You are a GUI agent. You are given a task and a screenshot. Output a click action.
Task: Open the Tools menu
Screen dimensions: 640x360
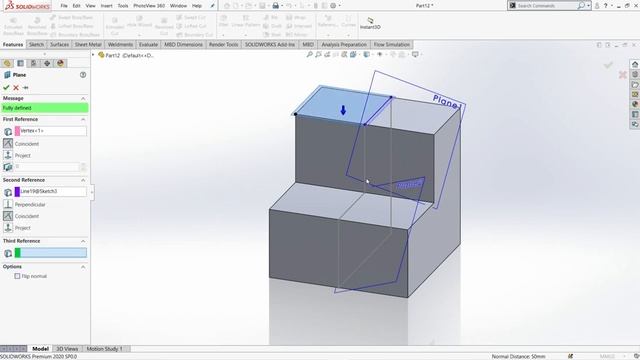pyautogui.click(x=123, y=6)
